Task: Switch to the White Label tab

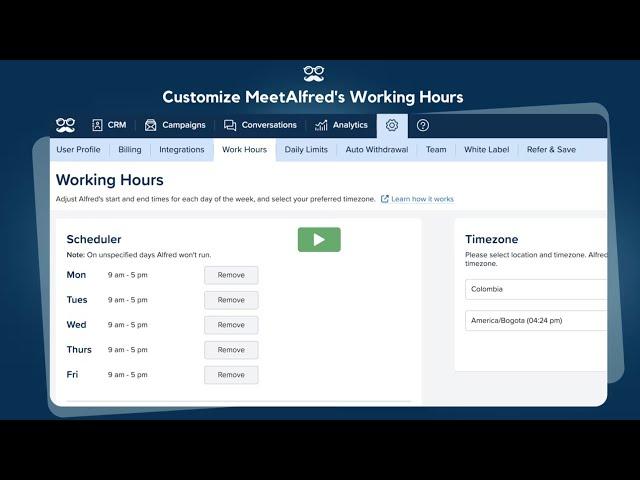Action: point(487,149)
